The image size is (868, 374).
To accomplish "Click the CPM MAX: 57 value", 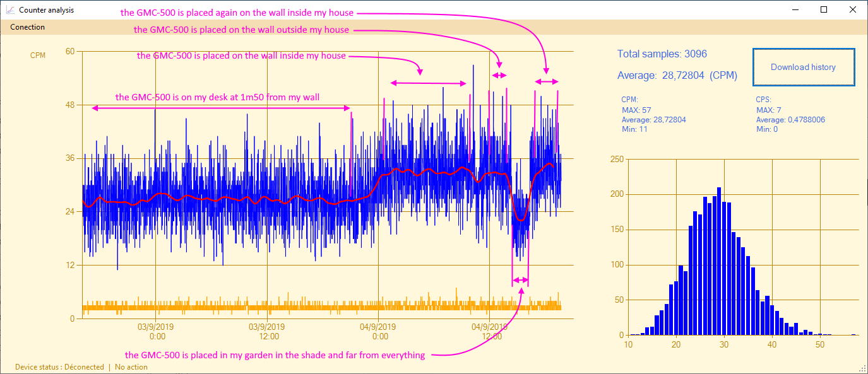I will click(x=636, y=110).
